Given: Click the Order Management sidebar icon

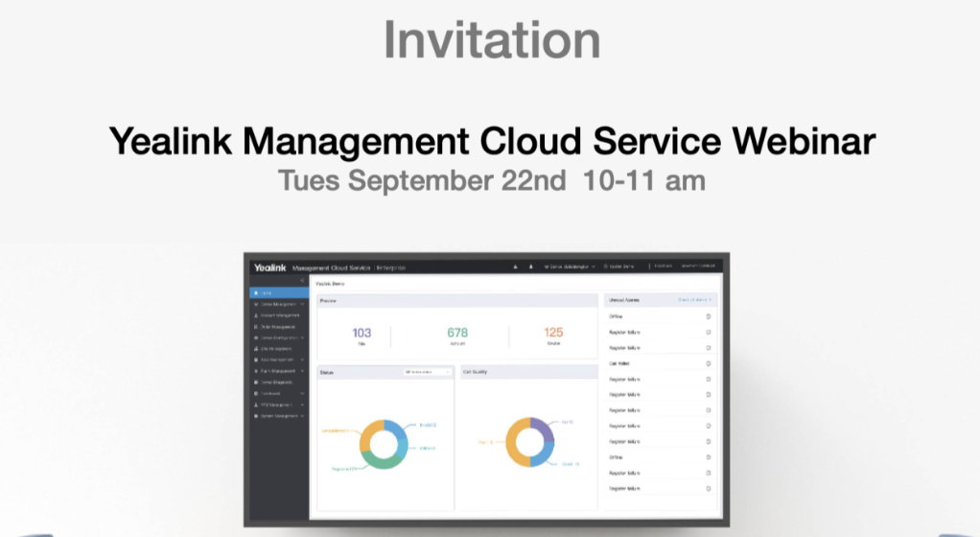Looking at the screenshot, I should [256, 327].
